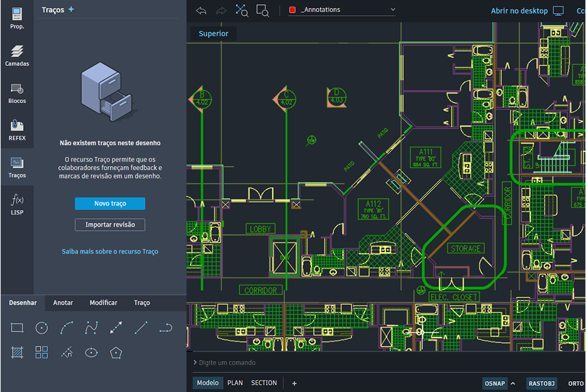Pick the Line drawing tool
This screenshot has width=586, height=392.
[x=142, y=328]
